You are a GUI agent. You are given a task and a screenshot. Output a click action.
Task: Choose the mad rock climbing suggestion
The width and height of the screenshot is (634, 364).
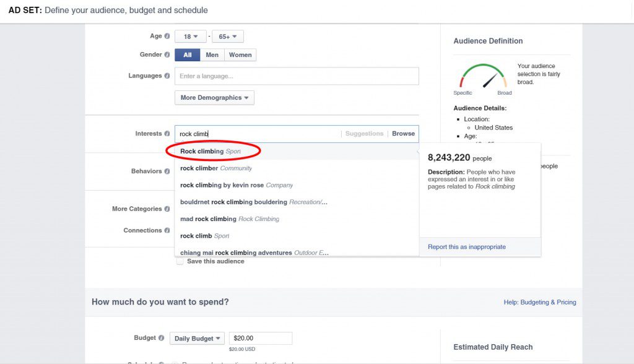(x=297, y=219)
